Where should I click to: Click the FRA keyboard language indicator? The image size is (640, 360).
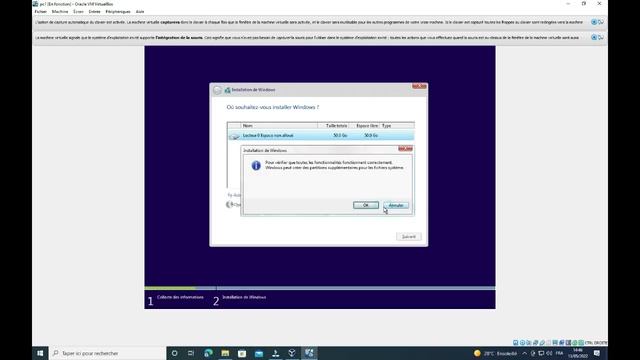click(559, 353)
